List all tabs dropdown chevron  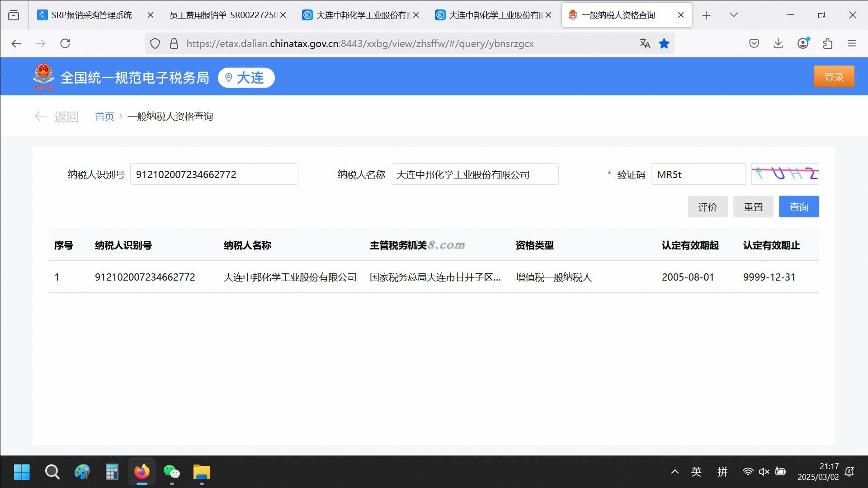[734, 15]
